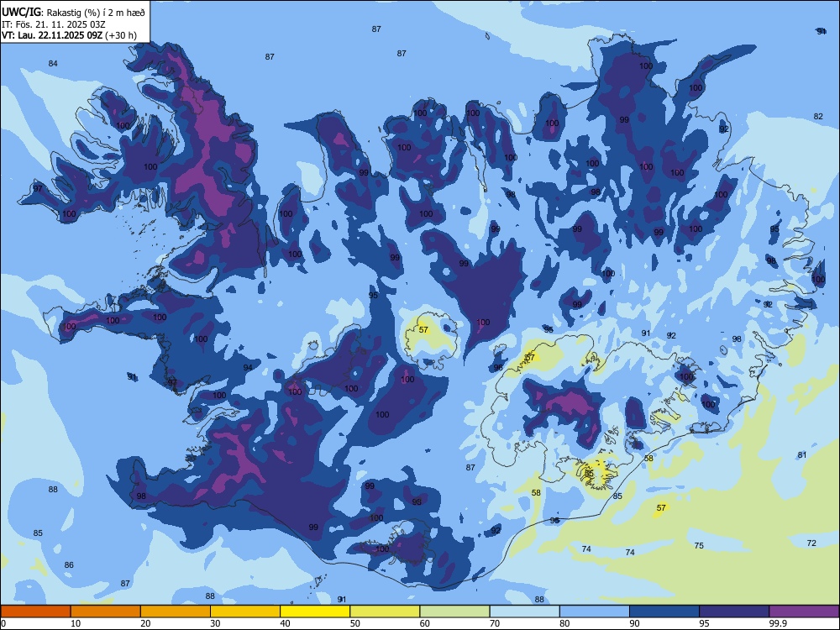This screenshot has height=630, width=840.
Task: Click the humidity value 81 on the map
Action: pos(801,455)
